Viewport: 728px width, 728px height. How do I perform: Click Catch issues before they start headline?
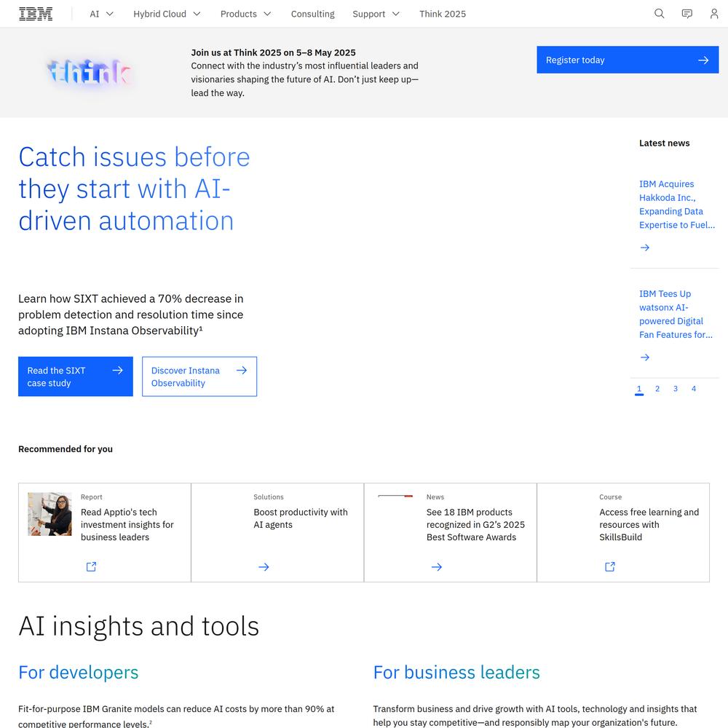click(134, 189)
